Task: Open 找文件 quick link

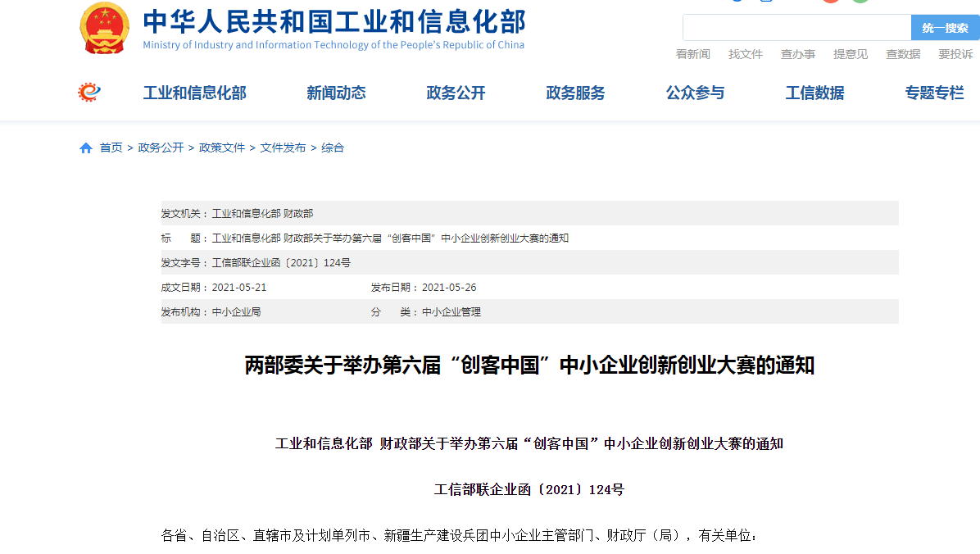Action: pos(746,54)
